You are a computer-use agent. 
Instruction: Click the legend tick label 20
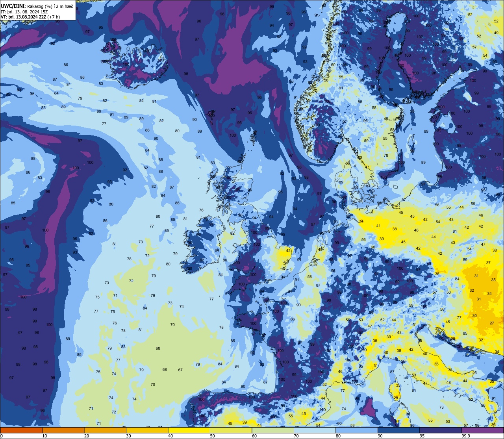click(87, 436)
